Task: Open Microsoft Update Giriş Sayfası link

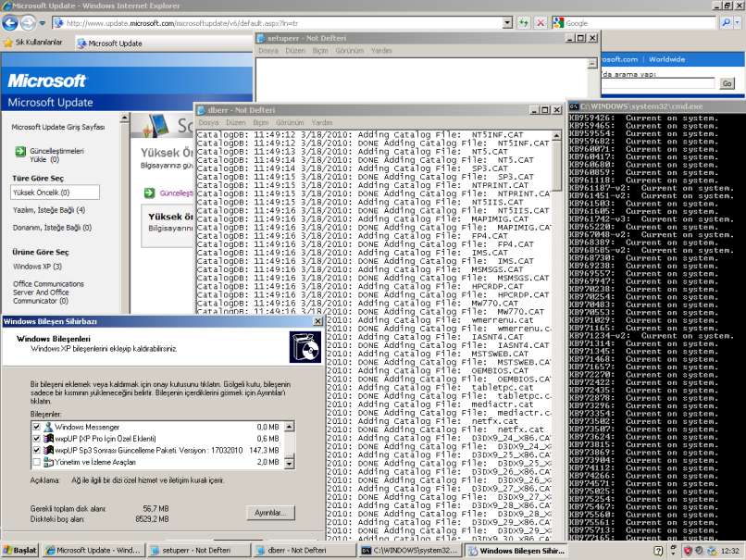Action: tap(58, 127)
